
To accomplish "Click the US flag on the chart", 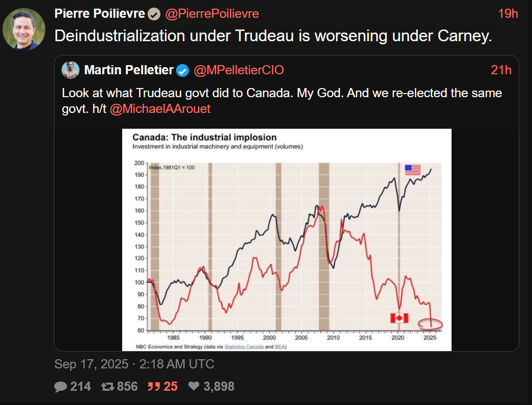I will point(412,170).
